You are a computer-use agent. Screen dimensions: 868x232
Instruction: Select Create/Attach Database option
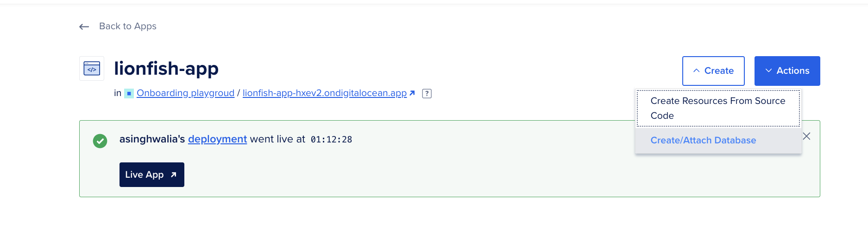(x=703, y=141)
